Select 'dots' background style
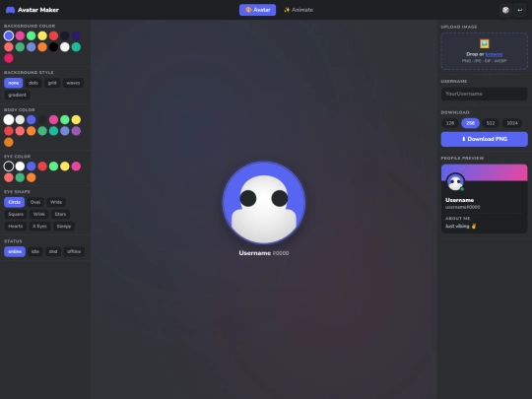This screenshot has height=399, width=532. [33, 83]
